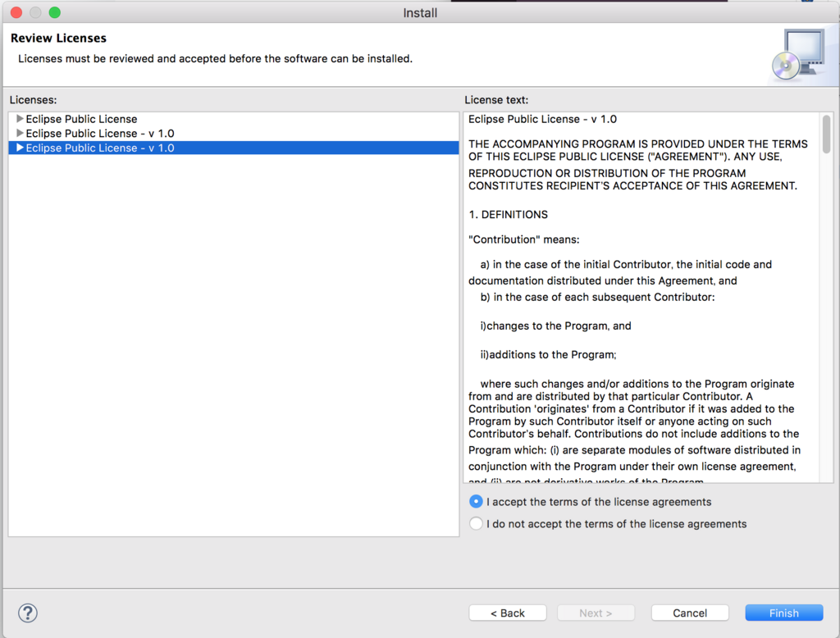Close the Install dialog with red button
This screenshot has height=638, width=840.
tap(16, 12)
